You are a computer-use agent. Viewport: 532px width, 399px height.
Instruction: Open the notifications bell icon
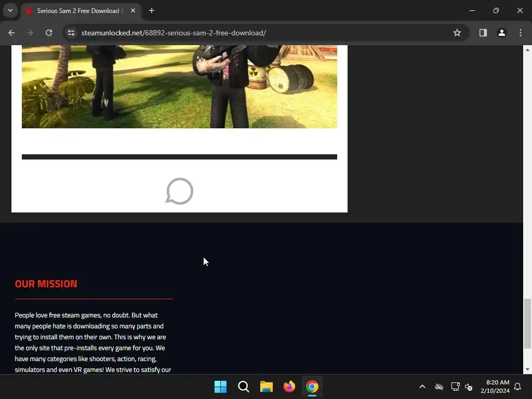click(x=518, y=387)
